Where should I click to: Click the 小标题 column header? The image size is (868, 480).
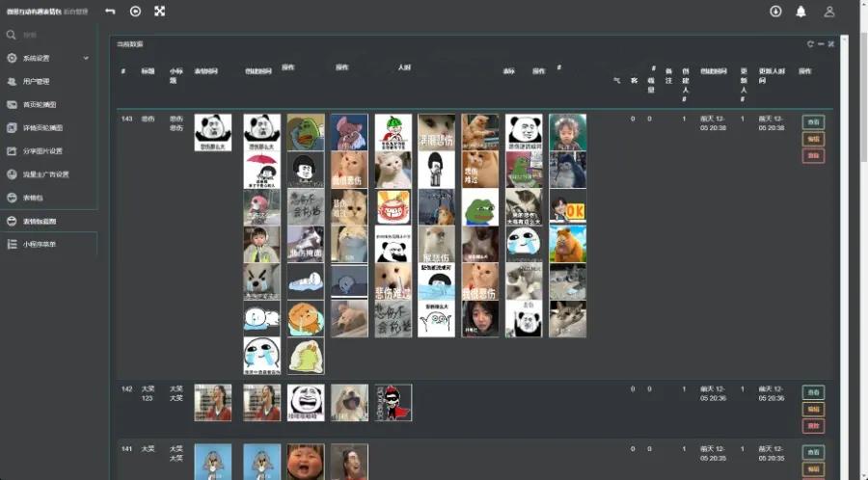(x=176, y=76)
